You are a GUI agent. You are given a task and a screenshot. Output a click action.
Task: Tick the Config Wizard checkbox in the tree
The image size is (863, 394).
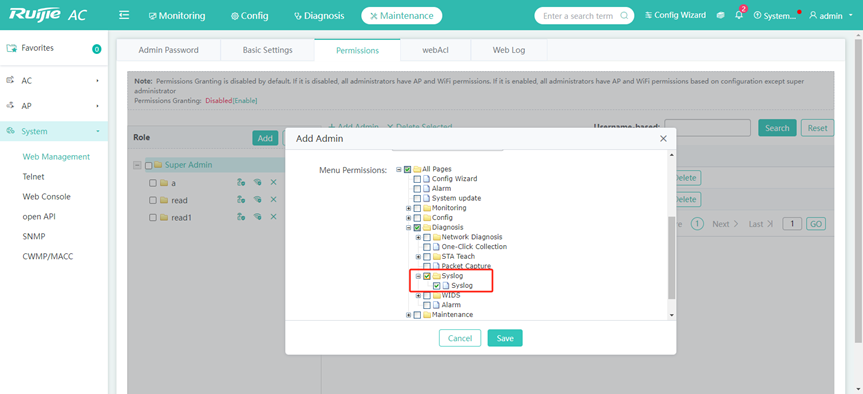417,179
